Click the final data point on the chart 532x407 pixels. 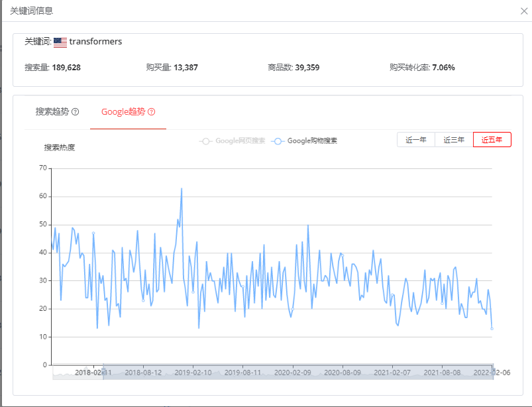coord(492,328)
